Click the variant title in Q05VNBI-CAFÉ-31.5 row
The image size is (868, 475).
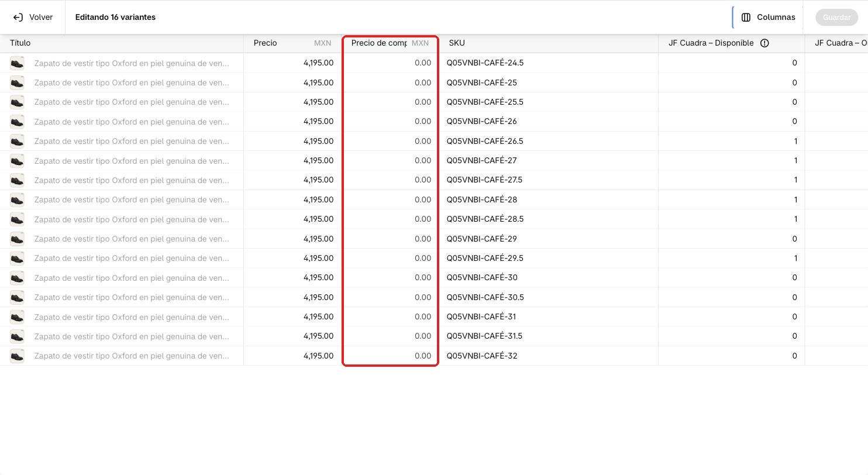pyautogui.click(x=132, y=336)
